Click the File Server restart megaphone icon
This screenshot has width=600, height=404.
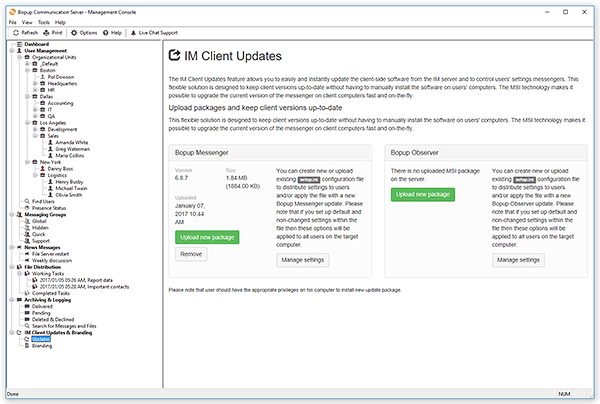point(27,254)
